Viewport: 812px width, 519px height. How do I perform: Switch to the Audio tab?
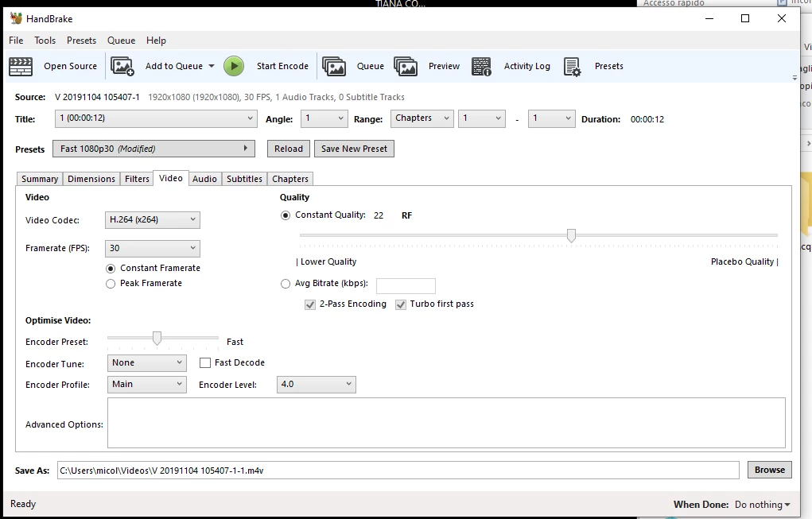[204, 179]
